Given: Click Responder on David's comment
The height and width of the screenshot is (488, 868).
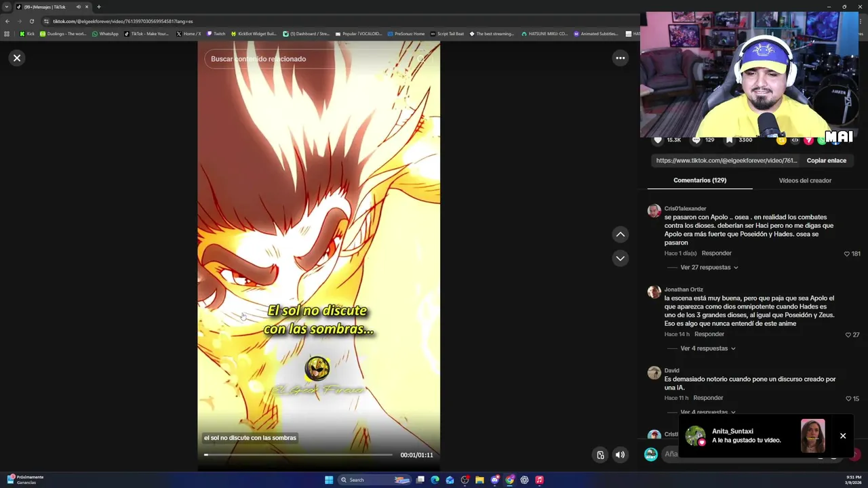Looking at the screenshot, I should (708, 398).
